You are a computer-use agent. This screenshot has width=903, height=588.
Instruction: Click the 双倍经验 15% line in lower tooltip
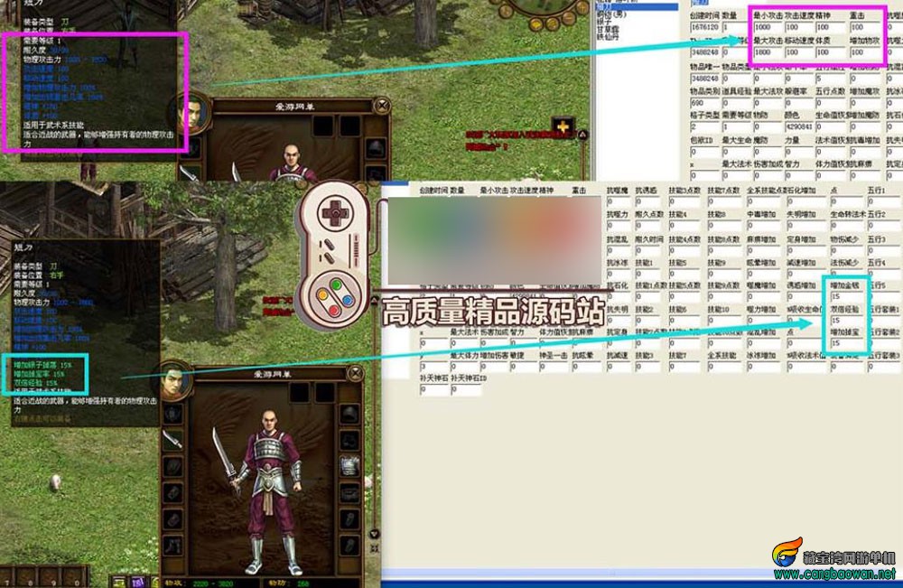[x=36, y=382]
